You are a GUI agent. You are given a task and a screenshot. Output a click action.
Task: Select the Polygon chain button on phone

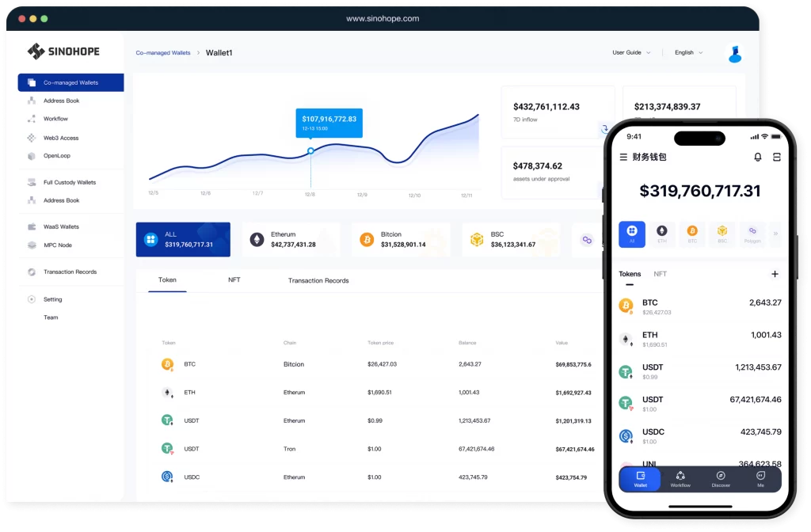pos(752,234)
